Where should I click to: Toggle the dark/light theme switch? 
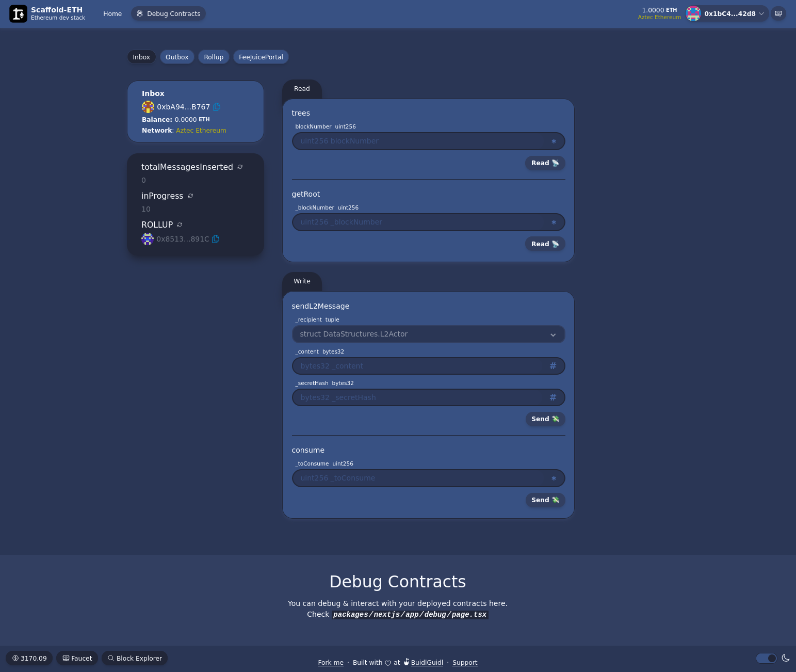(x=766, y=658)
